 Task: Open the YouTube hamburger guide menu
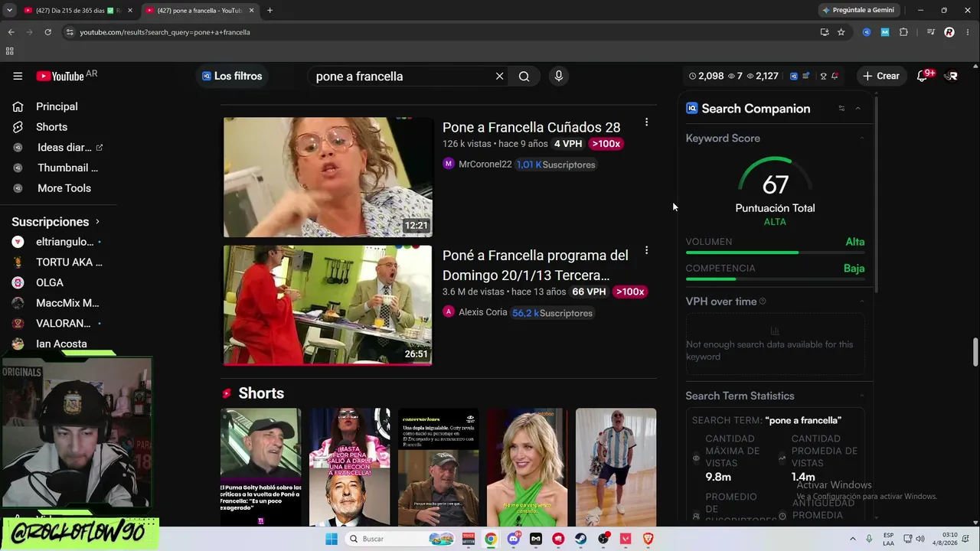[x=18, y=76]
